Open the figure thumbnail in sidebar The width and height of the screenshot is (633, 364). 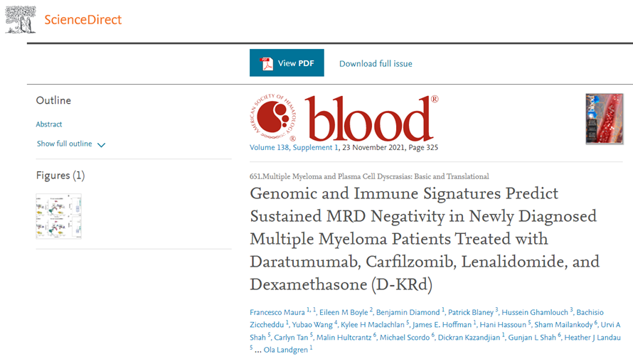click(58, 215)
